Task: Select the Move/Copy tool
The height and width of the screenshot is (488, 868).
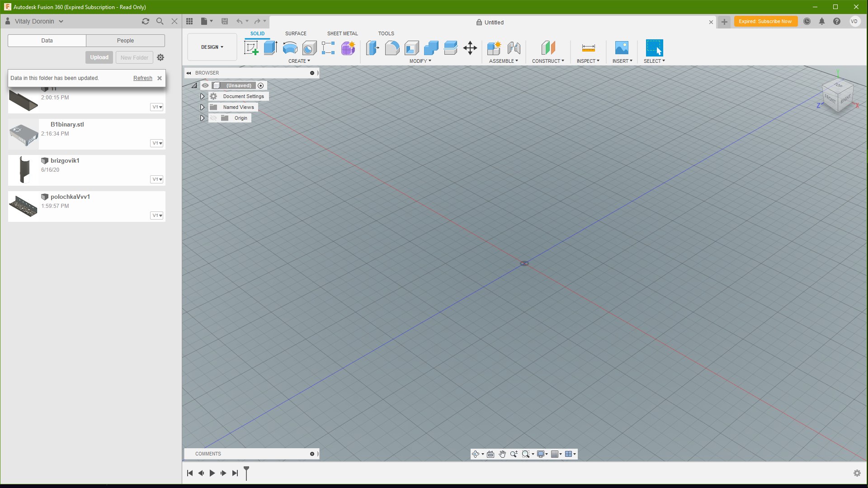Action: click(x=470, y=47)
